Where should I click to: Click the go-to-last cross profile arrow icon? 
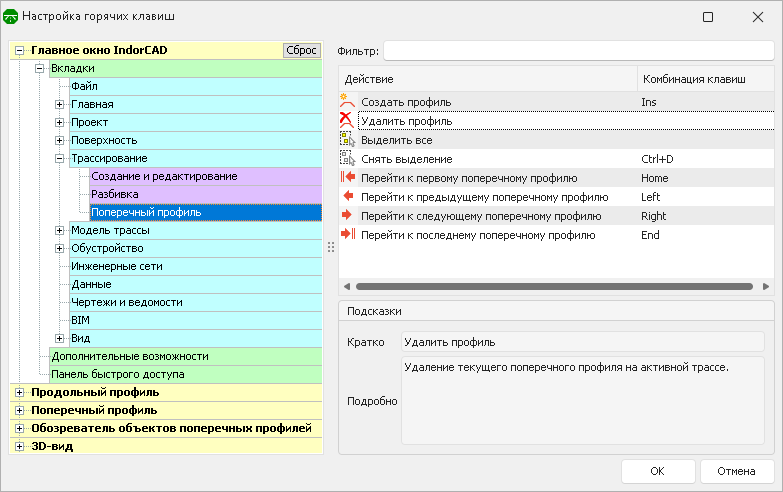[347, 235]
